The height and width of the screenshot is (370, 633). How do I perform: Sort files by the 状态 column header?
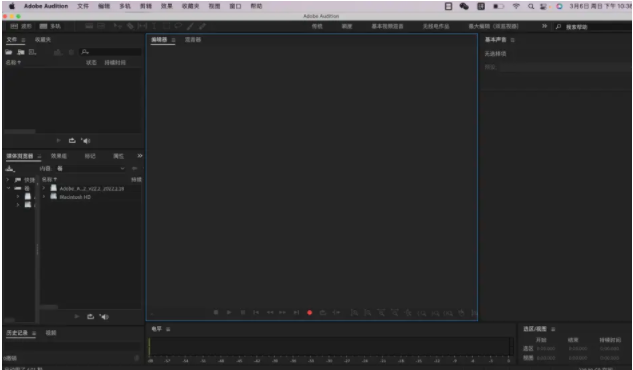[x=91, y=63]
